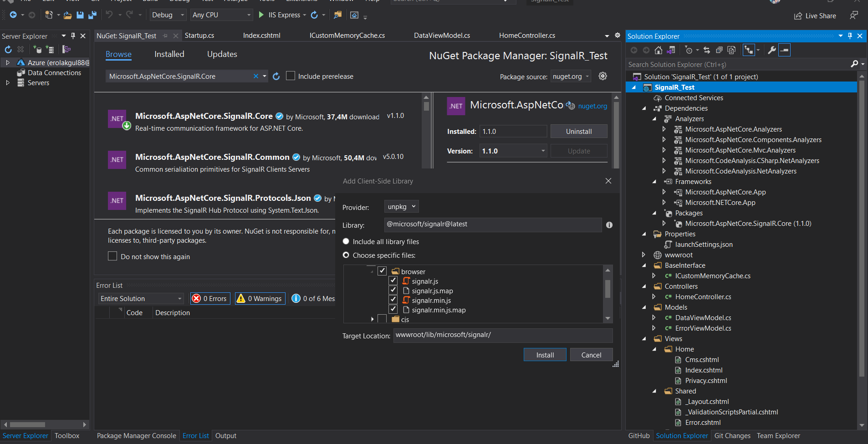Open NuGet package source settings gear
Screen dimensions: 868x444
602,76
